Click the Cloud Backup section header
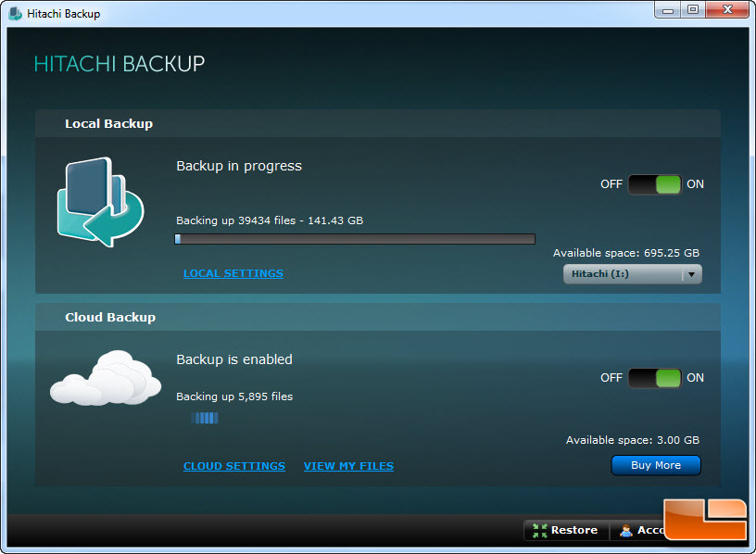This screenshot has height=554, width=756. coord(378,317)
